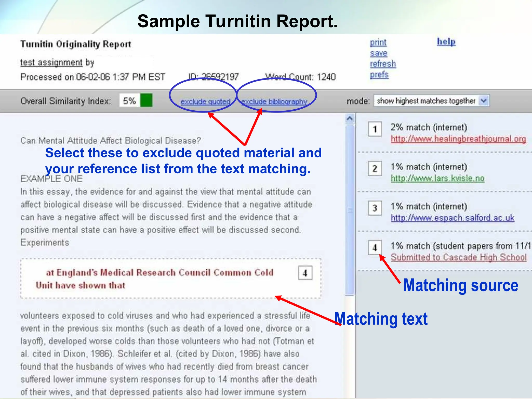The width and height of the screenshot is (532, 399).
Task: Click the Word Count: 1240 text
Action: point(301,77)
